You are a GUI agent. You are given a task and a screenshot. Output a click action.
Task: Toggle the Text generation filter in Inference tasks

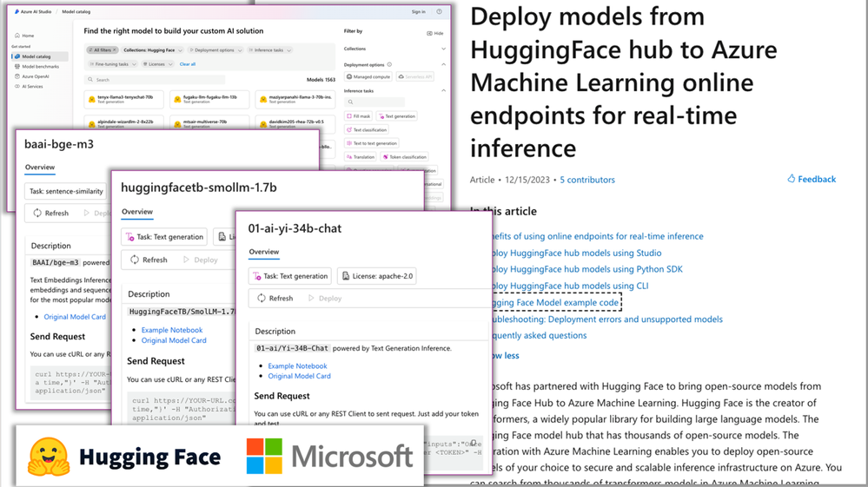pyautogui.click(x=397, y=116)
